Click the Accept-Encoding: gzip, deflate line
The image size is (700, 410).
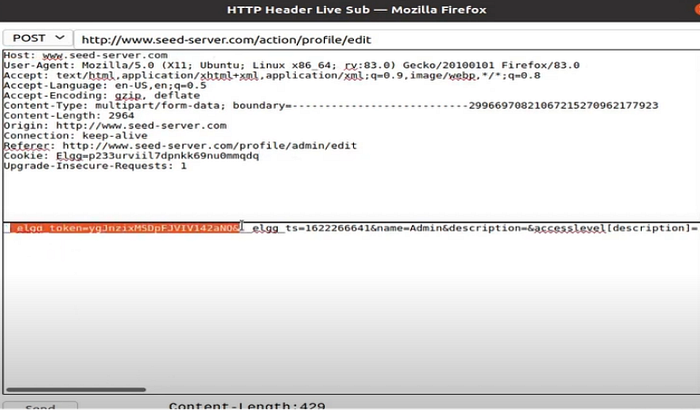pos(102,96)
